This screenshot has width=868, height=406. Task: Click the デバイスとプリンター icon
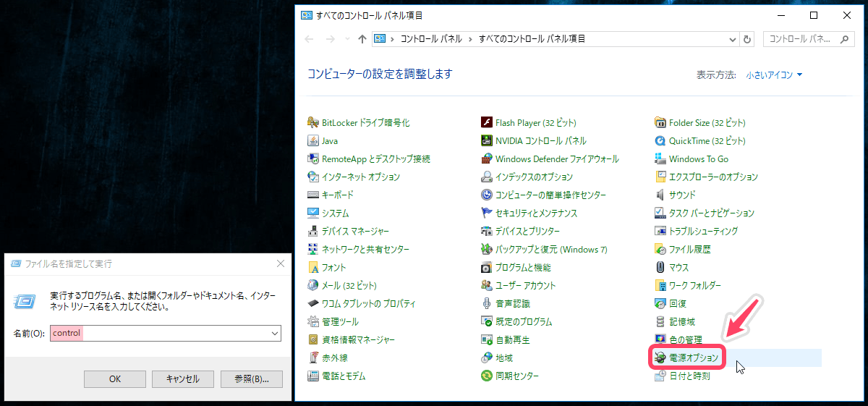487,232
